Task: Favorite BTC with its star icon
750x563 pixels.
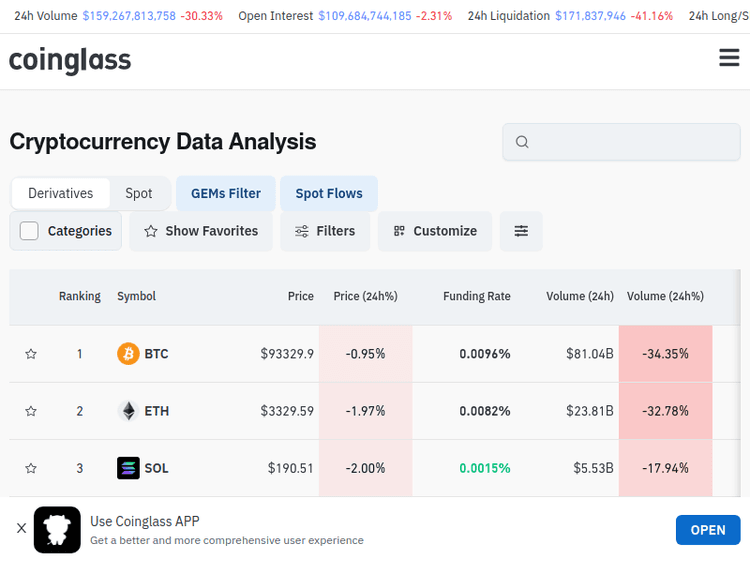Action: click(x=31, y=354)
